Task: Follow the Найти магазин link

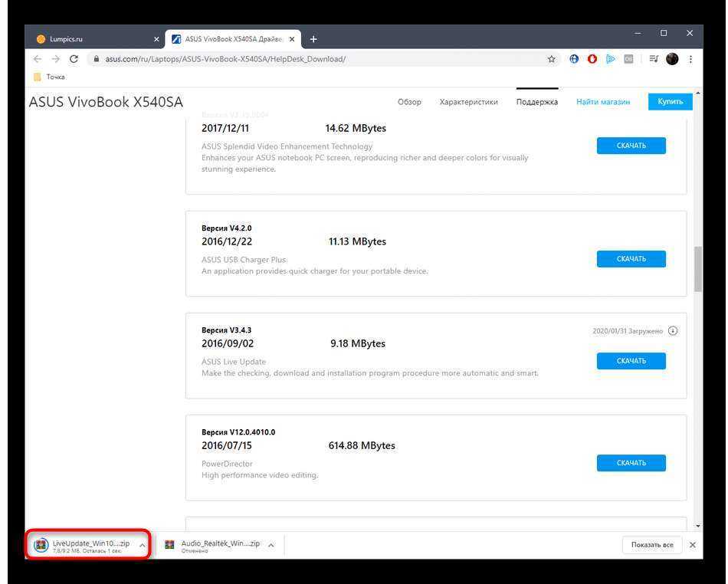Action: click(x=603, y=102)
